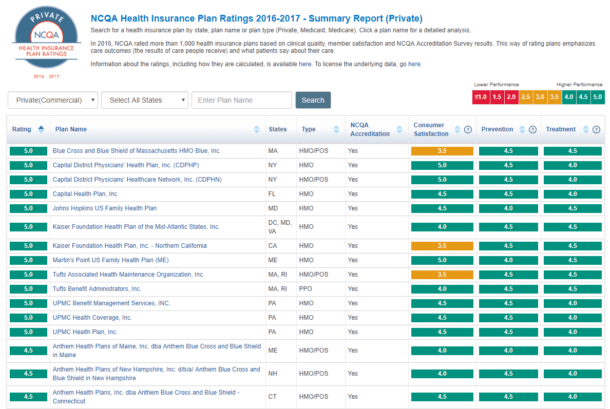The height and width of the screenshot is (409, 610).
Task: Open Treatment help question mark icon
Action: point(596,130)
